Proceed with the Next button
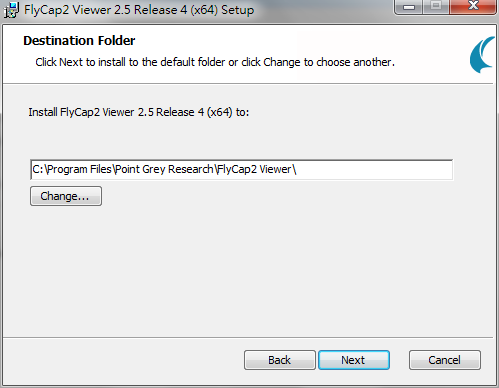This screenshot has width=499, height=388. pyautogui.click(x=354, y=360)
